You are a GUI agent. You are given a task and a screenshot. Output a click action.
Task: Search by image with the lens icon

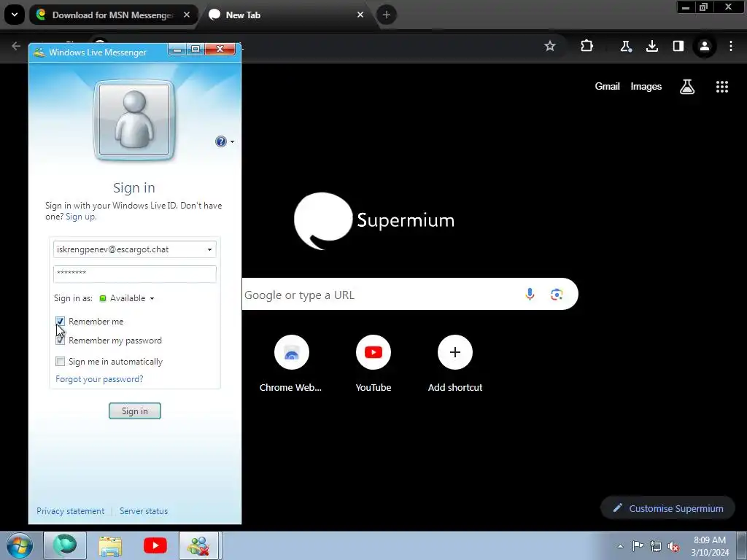(x=557, y=295)
